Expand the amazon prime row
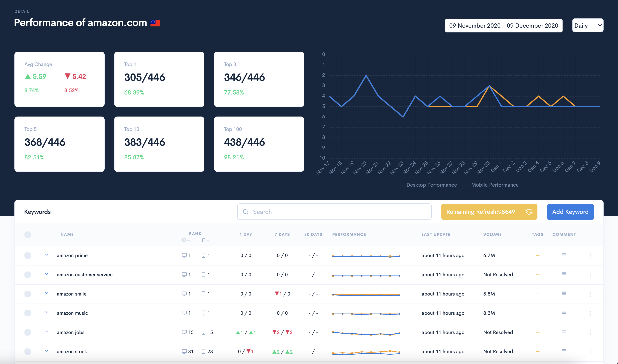The height and width of the screenshot is (364, 618). [46, 255]
